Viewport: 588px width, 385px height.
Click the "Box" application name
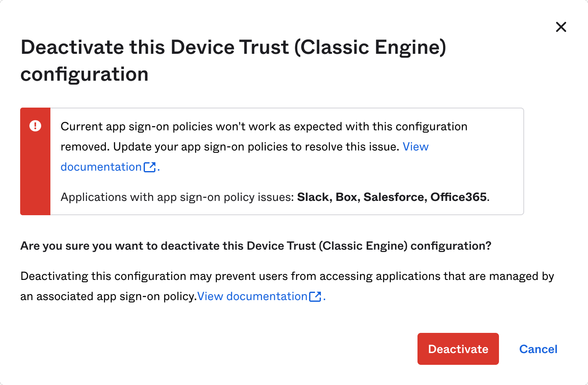pyautogui.click(x=346, y=197)
